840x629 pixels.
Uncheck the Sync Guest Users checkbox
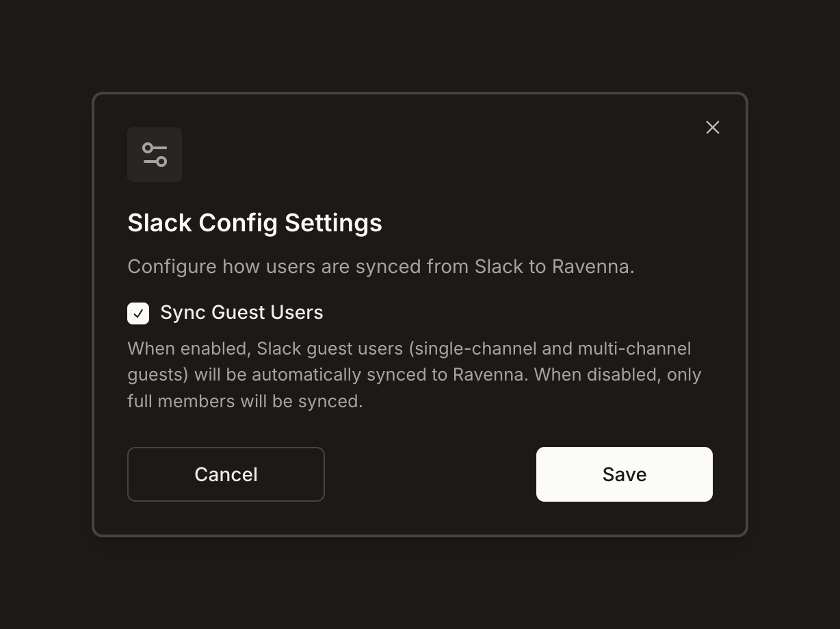tap(138, 313)
